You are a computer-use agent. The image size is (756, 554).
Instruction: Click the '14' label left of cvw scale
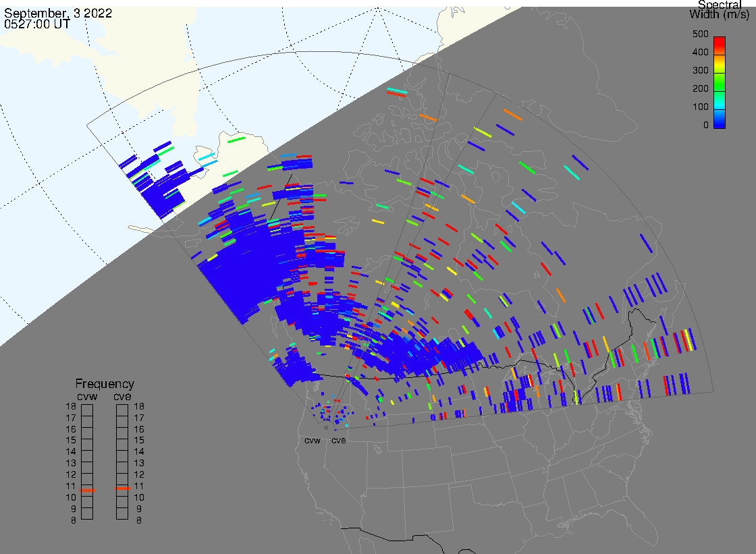pos(71,452)
